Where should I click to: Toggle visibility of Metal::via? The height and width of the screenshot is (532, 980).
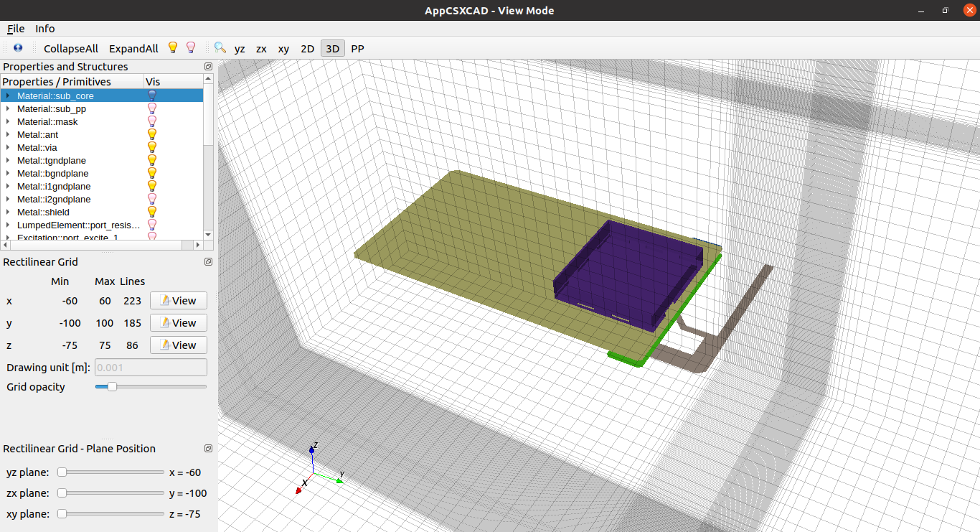[x=151, y=147]
